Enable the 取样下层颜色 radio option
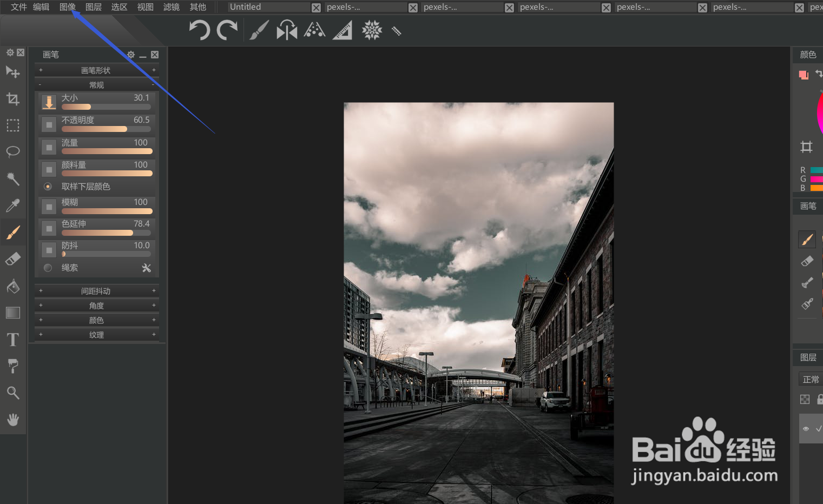This screenshot has width=823, height=504. (x=48, y=187)
